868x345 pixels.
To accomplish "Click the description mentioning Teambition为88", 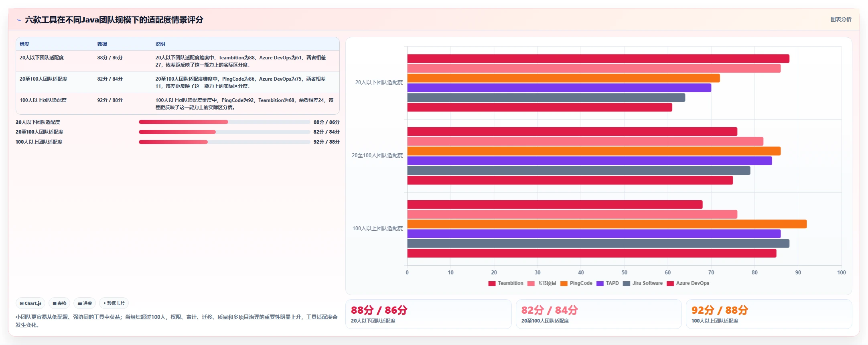I will 241,61.
